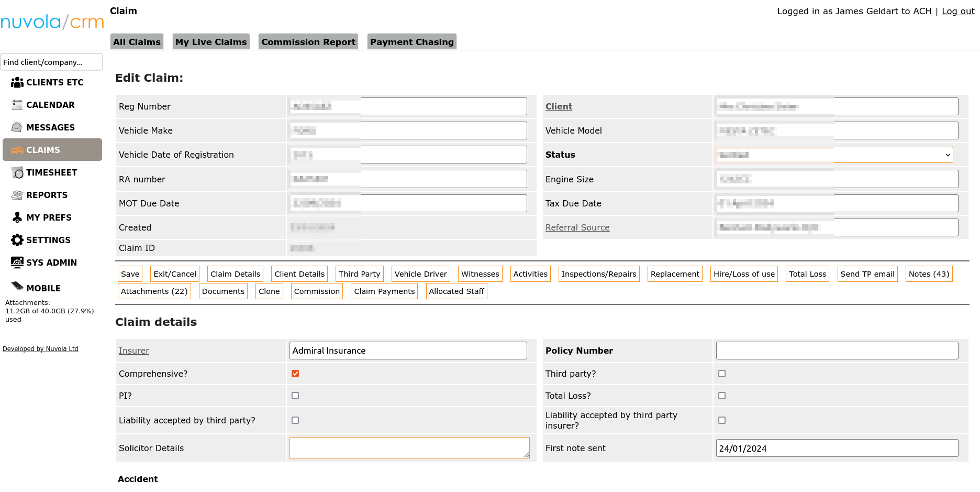Open the Calendar sidebar icon

tap(17, 105)
